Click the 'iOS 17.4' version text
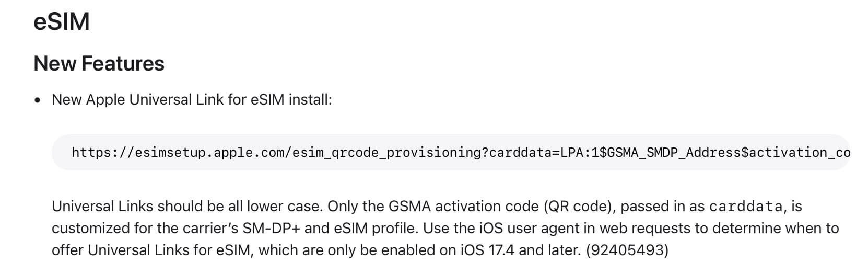This screenshot has width=868, height=274. coord(488,250)
